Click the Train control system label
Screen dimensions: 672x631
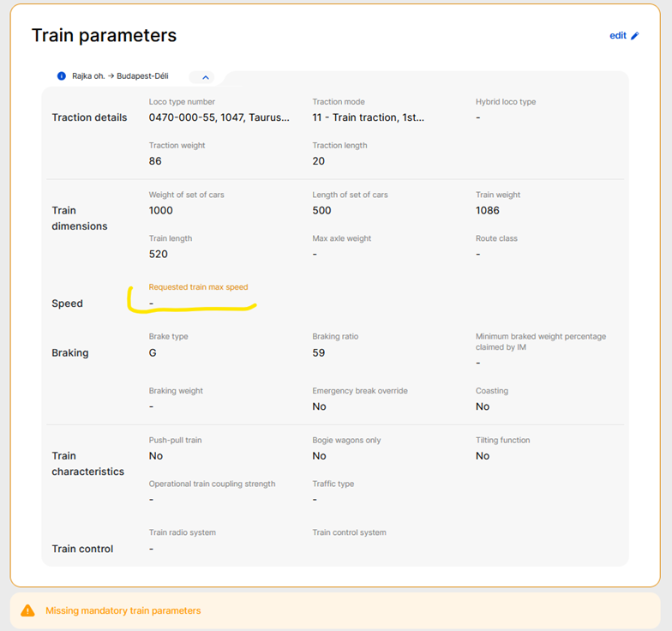pos(349,532)
